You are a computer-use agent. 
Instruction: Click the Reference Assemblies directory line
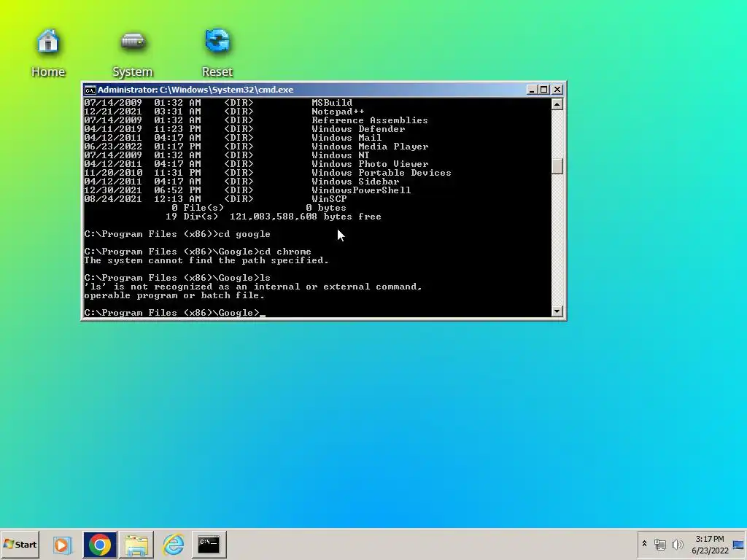point(256,120)
